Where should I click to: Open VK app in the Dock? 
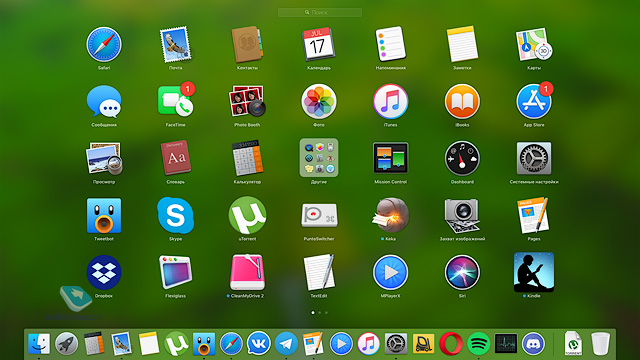(258, 344)
